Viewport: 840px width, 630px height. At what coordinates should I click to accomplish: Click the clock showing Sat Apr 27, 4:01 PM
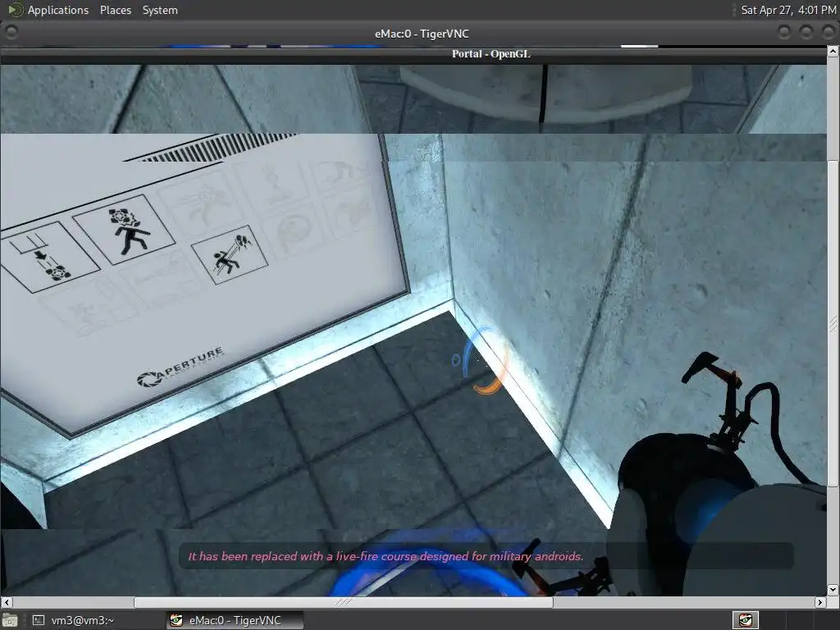[788, 10]
